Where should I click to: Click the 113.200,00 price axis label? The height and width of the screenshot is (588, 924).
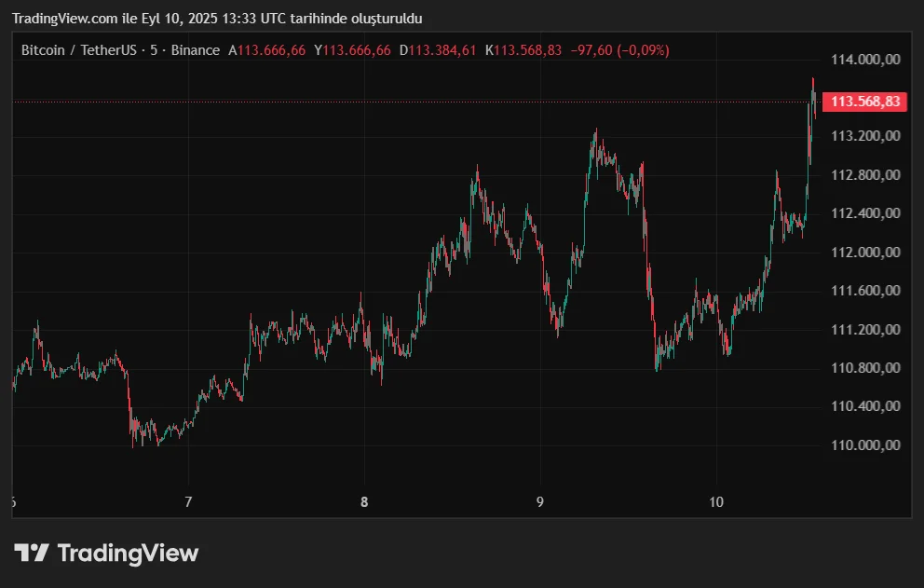pyautogui.click(x=866, y=136)
